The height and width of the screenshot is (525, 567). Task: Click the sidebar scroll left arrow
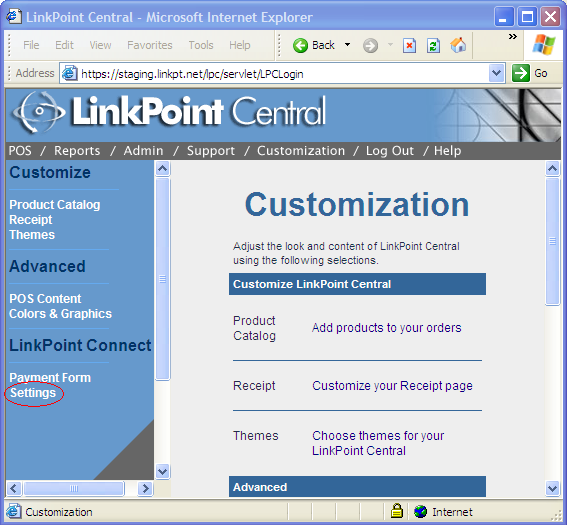click(x=14, y=488)
